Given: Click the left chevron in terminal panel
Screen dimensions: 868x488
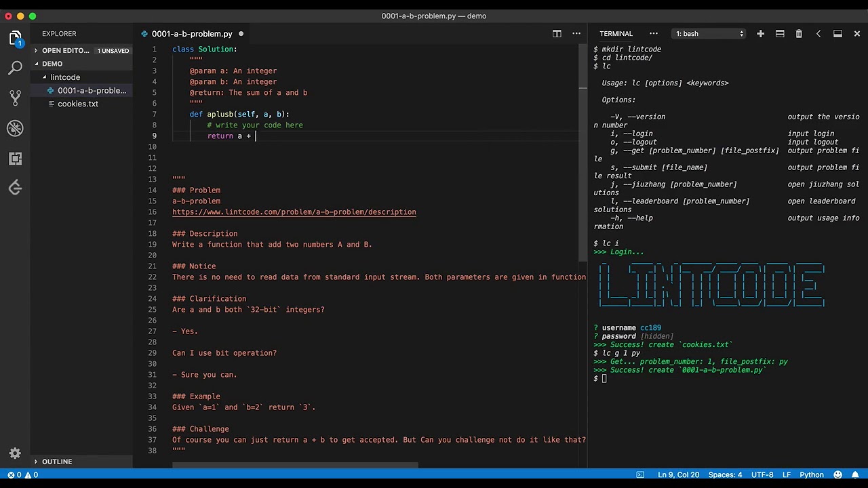Looking at the screenshot, I should pos(818,33).
